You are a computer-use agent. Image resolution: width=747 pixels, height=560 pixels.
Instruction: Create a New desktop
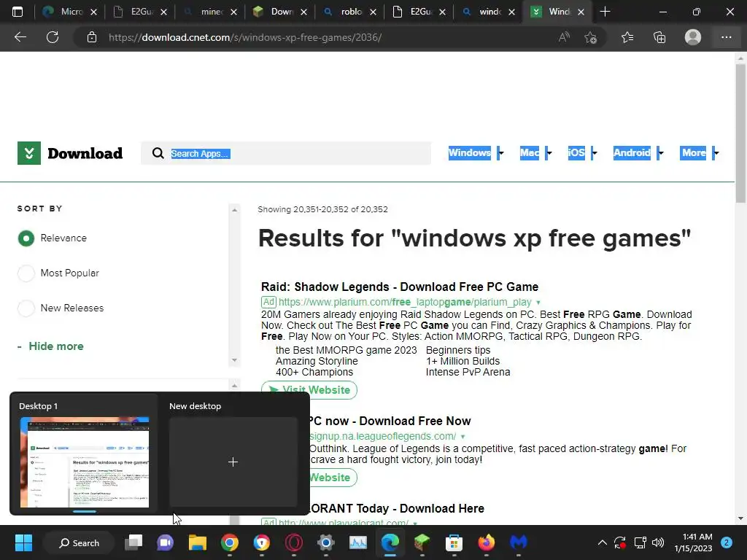[233, 462]
